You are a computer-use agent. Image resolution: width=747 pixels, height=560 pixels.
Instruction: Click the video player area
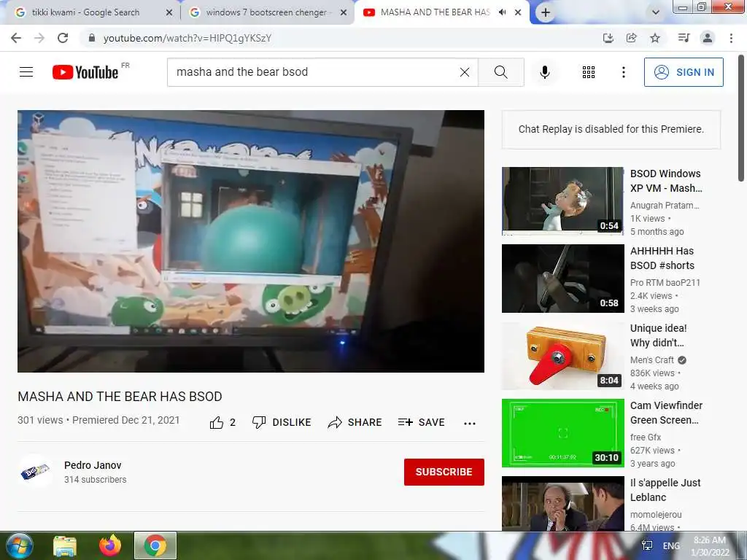point(251,241)
